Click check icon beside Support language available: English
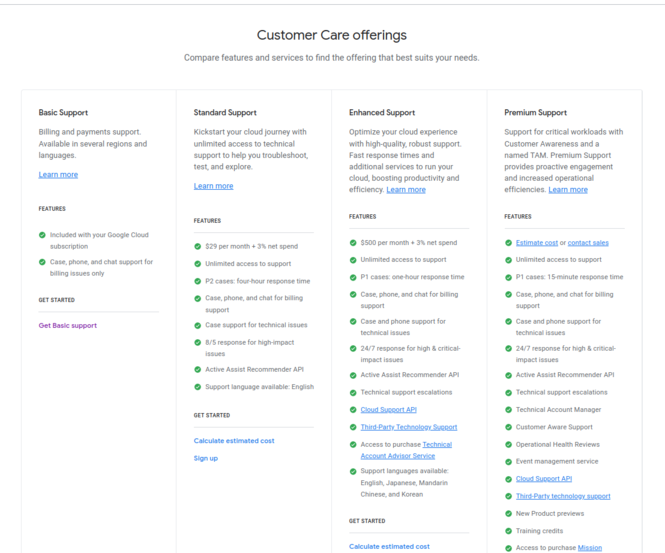The height and width of the screenshot is (553, 665). tap(198, 386)
